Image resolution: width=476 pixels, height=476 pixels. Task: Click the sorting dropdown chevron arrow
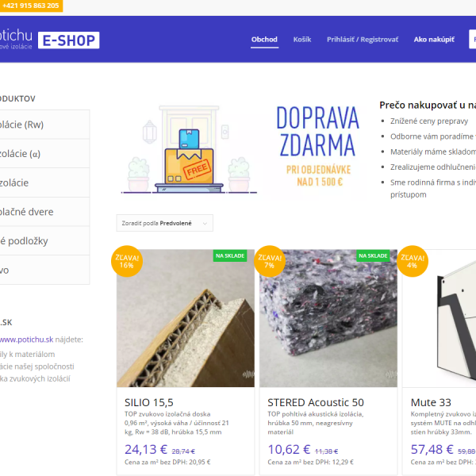pos(205,224)
